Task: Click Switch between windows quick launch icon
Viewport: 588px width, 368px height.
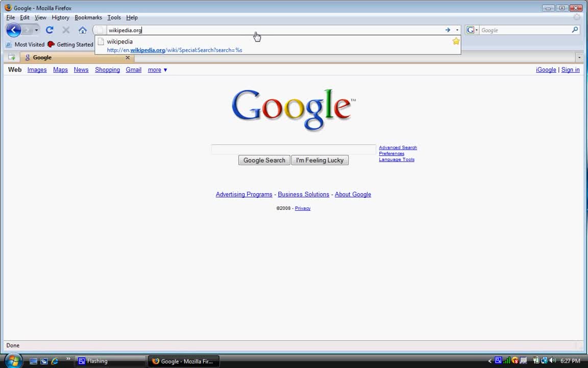Action: pos(44,361)
